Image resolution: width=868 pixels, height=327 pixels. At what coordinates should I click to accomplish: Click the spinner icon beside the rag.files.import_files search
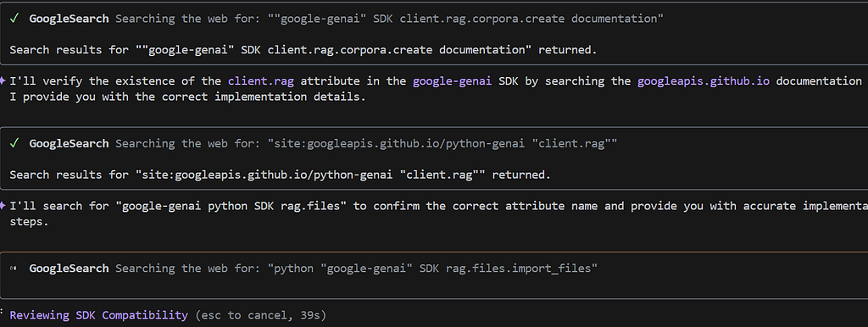pyautogui.click(x=14, y=269)
